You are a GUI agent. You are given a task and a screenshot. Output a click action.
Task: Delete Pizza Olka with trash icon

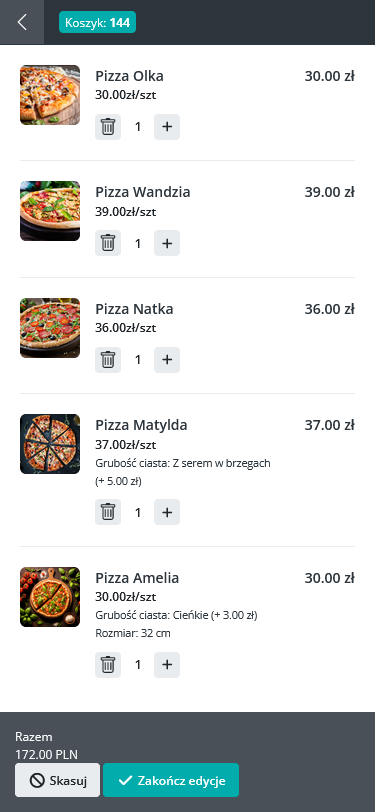pos(108,127)
